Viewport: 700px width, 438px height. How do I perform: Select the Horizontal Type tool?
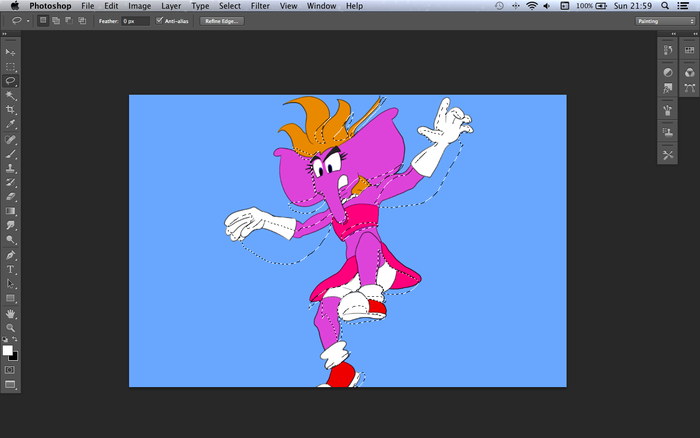click(x=11, y=269)
